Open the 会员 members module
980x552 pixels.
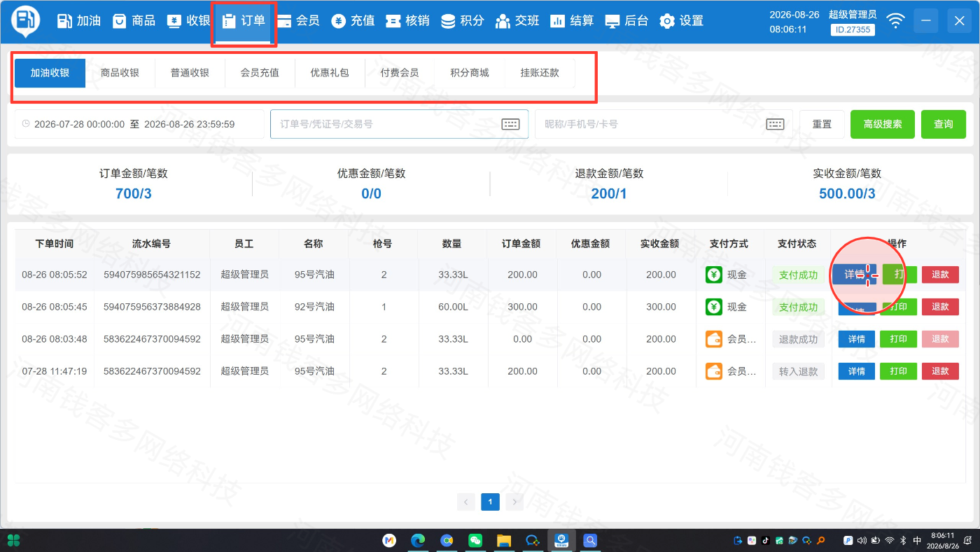[298, 21]
